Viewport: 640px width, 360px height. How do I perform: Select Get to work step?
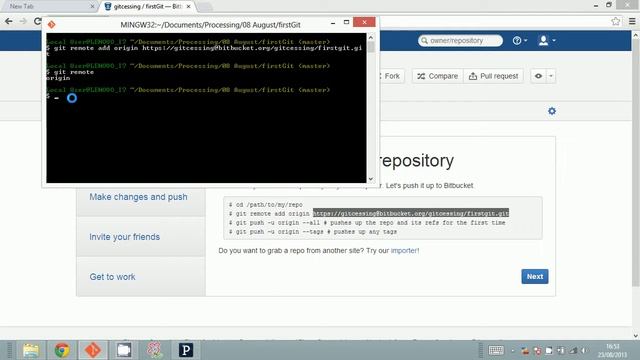[x=112, y=277]
